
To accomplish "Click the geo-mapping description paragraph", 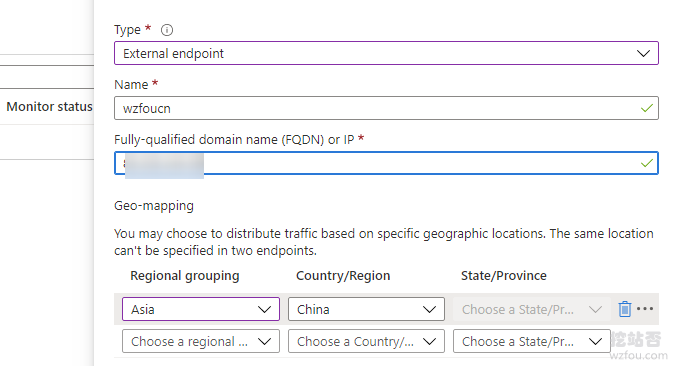I will click(x=384, y=242).
